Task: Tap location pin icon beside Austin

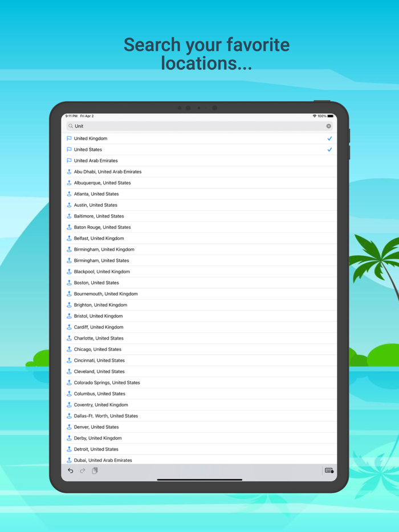Action: pyautogui.click(x=69, y=205)
